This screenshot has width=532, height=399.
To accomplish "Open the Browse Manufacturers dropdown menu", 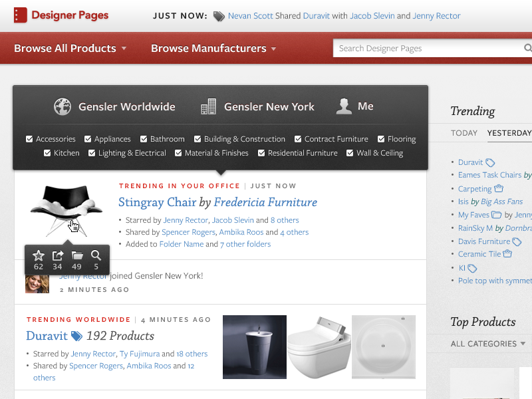I will (x=213, y=48).
